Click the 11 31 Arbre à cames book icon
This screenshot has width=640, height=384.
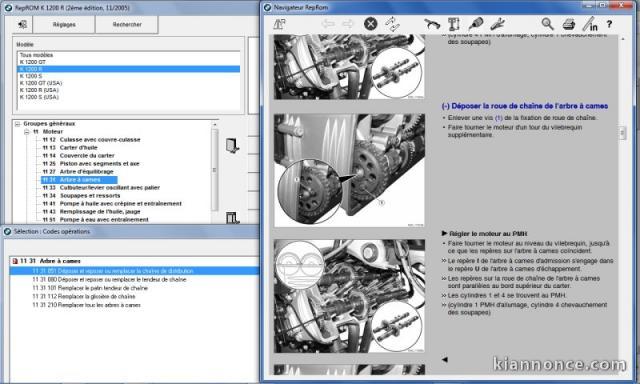15,261
